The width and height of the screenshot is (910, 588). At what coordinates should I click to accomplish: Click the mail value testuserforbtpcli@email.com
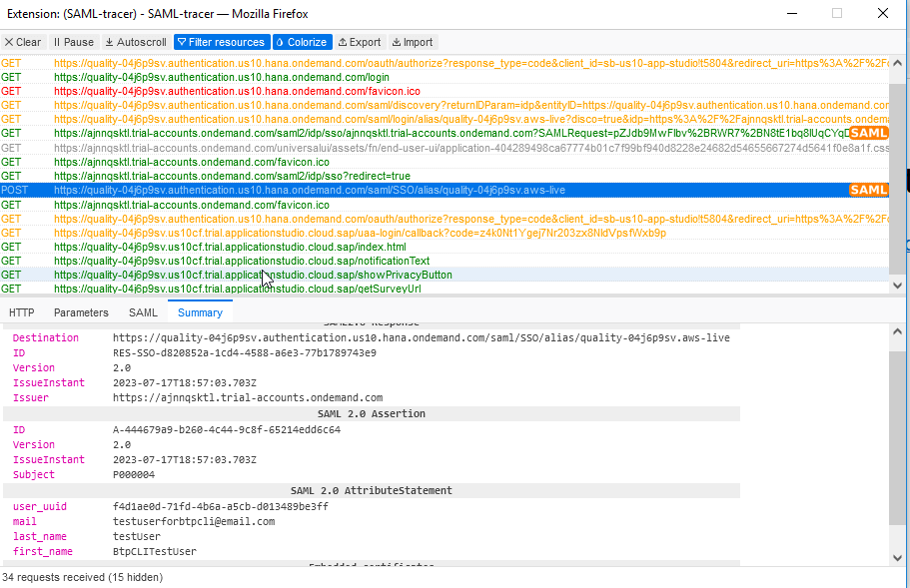194,521
